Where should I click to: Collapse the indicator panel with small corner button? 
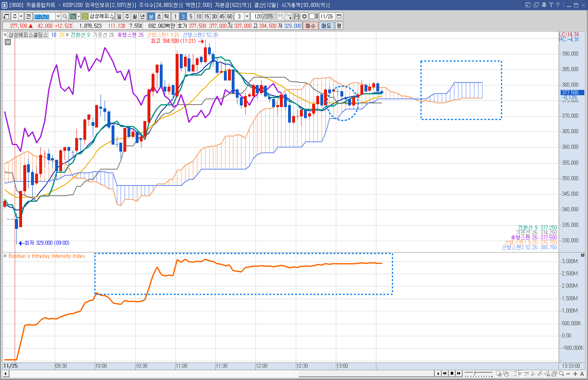pyautogui.click(x=583, y=255)
